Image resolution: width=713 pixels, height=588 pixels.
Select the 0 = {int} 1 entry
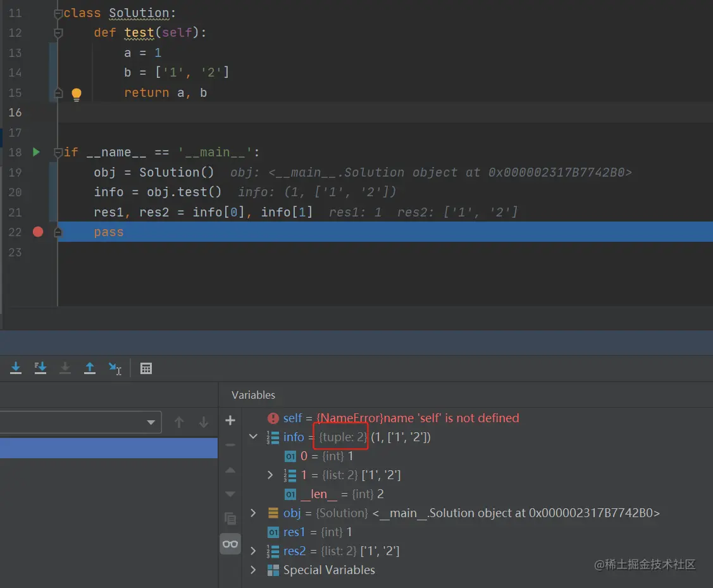478,456
